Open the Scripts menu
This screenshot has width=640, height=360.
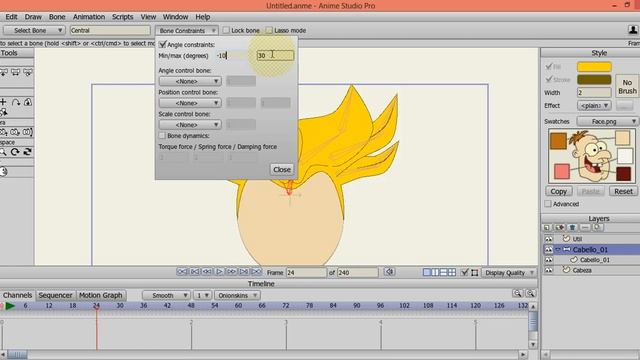[x=122, y=17]
